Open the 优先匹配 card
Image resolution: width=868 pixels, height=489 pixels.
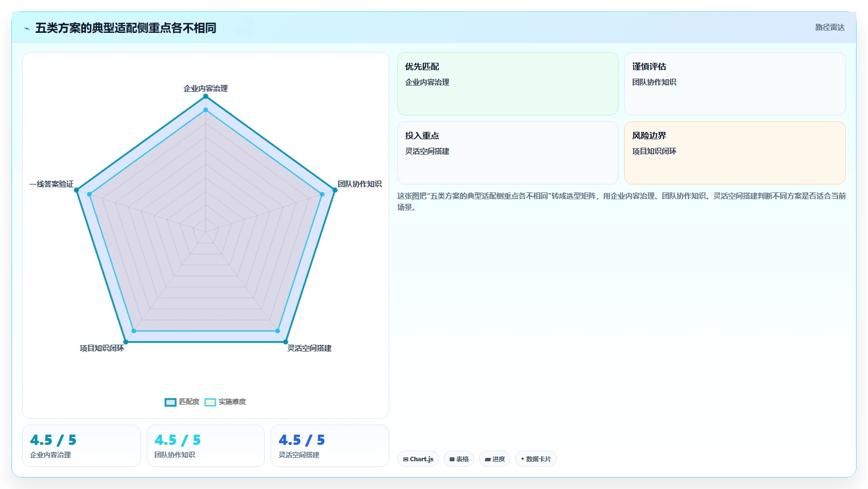tap(508, 84)
